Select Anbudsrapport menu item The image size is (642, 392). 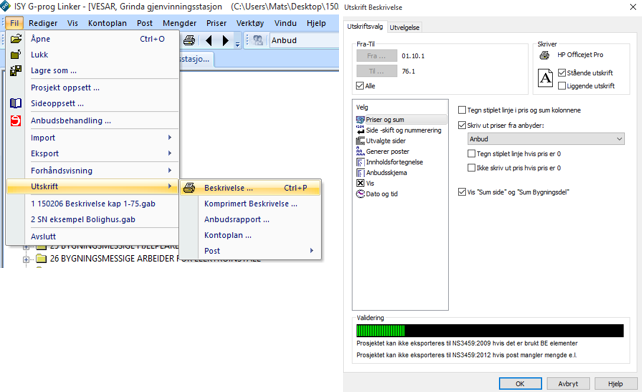pyautogui.click(x=251, y=219)
